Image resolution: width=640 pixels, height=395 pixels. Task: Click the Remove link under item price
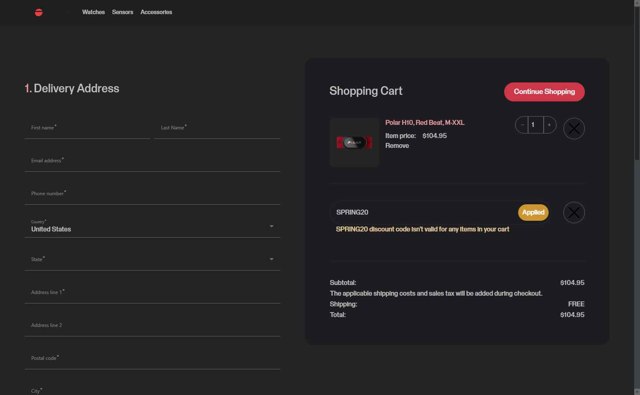pos(397,146)
